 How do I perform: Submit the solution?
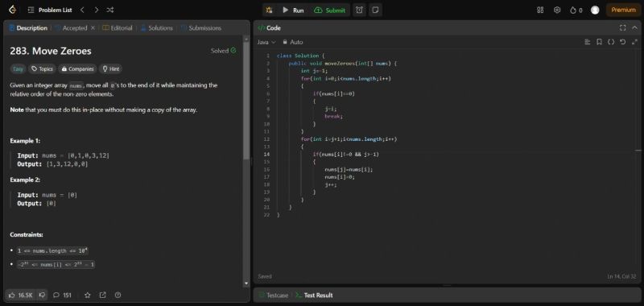(x=330, y=10)
